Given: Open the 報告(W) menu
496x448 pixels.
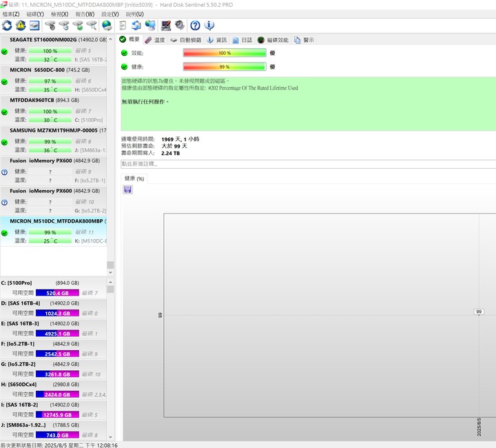Looking at the screenshot, I should click(x=85, y=14).
